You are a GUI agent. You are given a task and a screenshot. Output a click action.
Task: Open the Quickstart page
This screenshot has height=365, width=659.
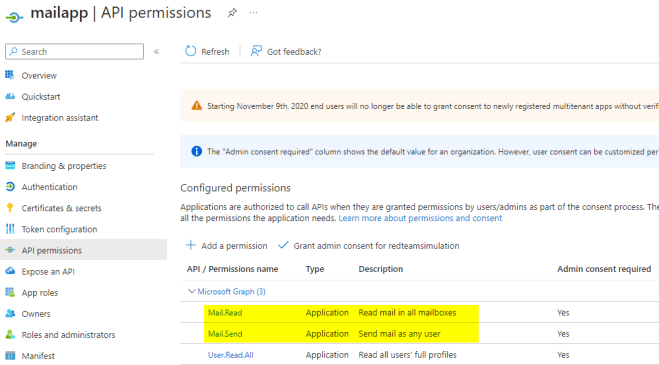pyautogui.click(x=41, y=97)
